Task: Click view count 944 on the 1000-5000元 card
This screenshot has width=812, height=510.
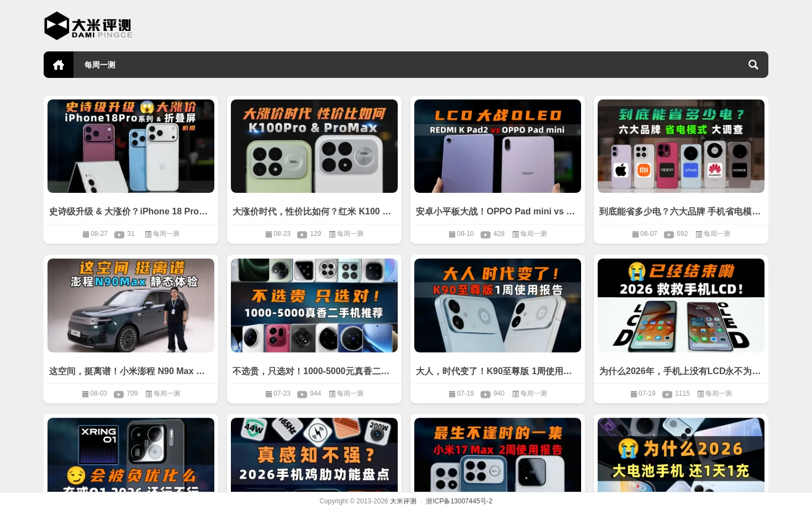Action: 315,394
